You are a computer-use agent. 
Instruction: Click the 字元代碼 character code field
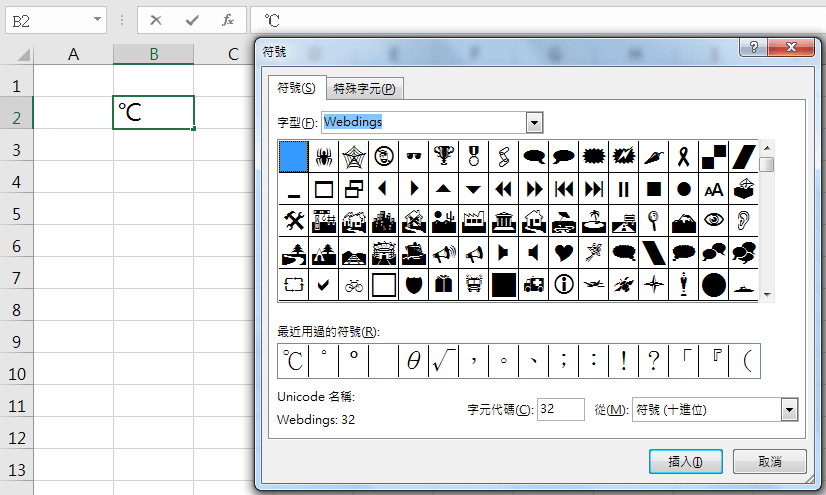point(560,409)
